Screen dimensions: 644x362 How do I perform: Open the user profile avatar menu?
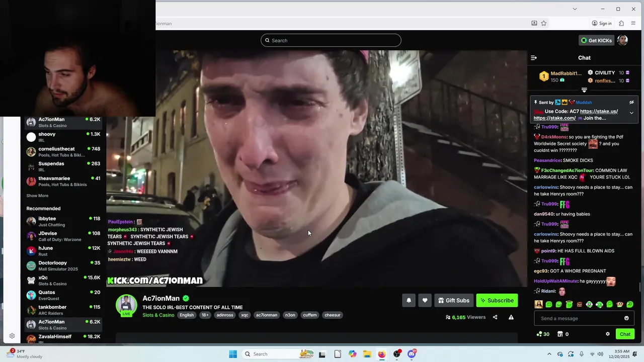pos(623,40)
